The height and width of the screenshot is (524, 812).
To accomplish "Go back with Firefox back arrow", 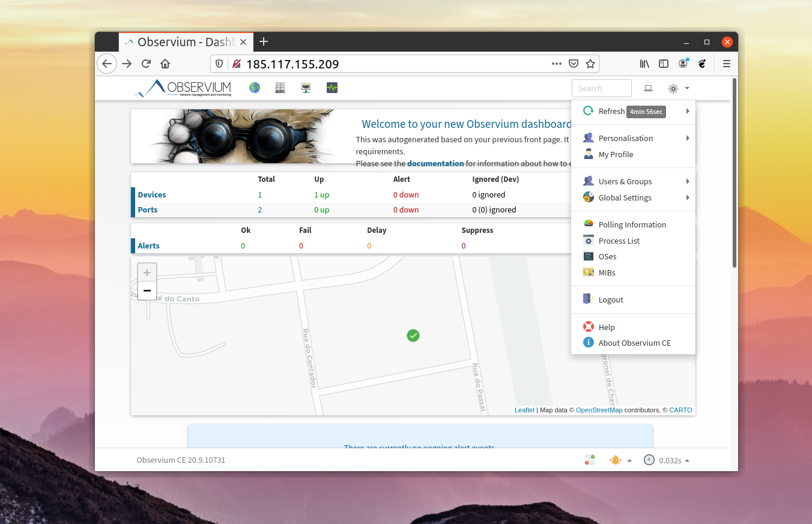I will coord(107,64).
